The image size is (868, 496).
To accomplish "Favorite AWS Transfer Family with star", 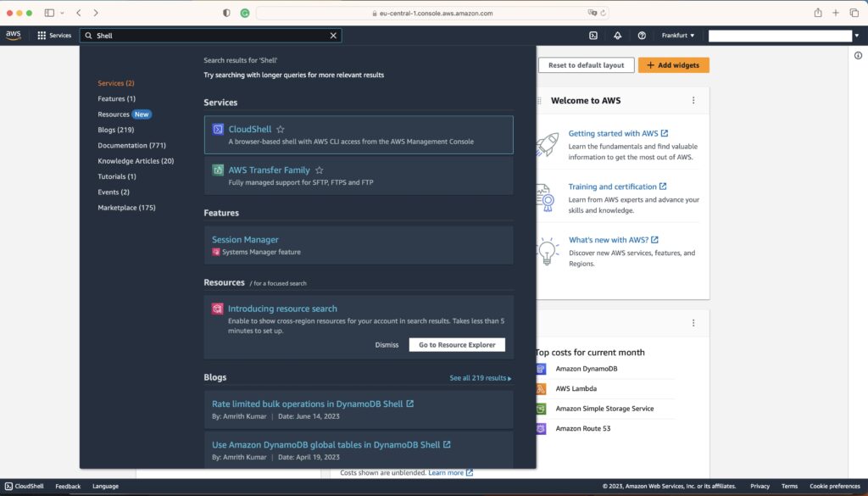I will click(320, 170).
